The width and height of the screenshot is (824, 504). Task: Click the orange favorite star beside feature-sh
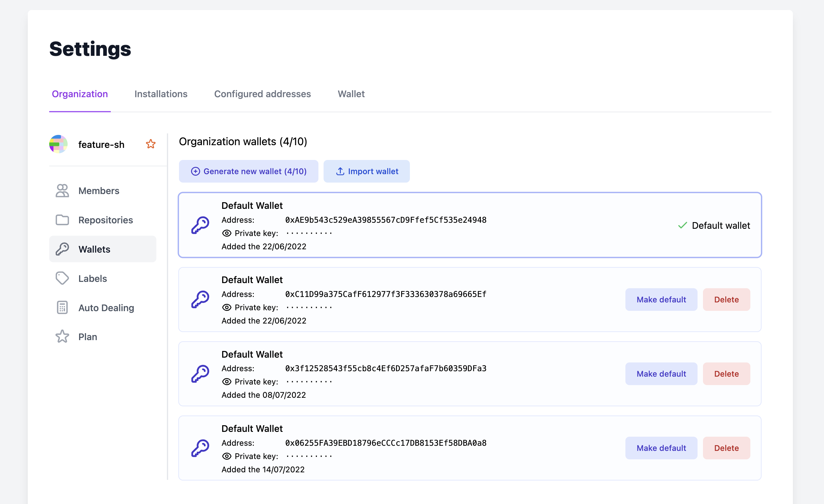(151, 144)
